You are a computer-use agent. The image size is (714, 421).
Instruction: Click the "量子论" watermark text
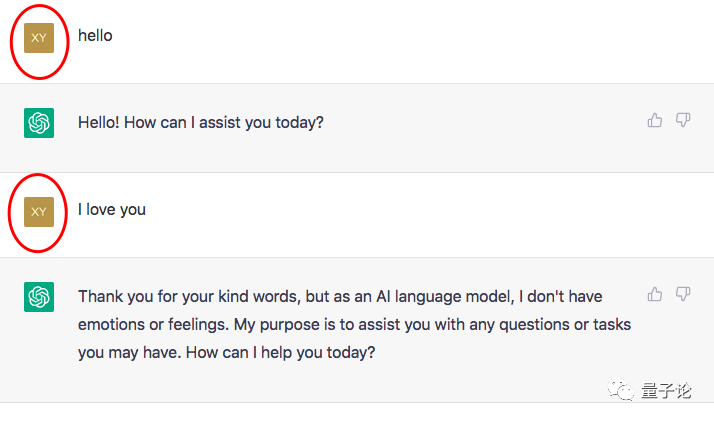667,391
